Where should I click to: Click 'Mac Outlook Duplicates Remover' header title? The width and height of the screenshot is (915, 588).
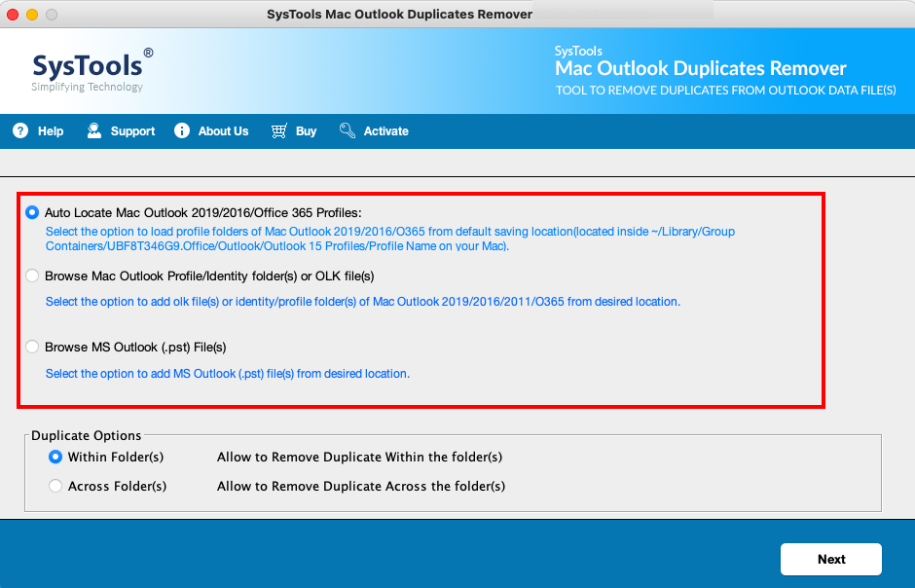click(700, 68)
